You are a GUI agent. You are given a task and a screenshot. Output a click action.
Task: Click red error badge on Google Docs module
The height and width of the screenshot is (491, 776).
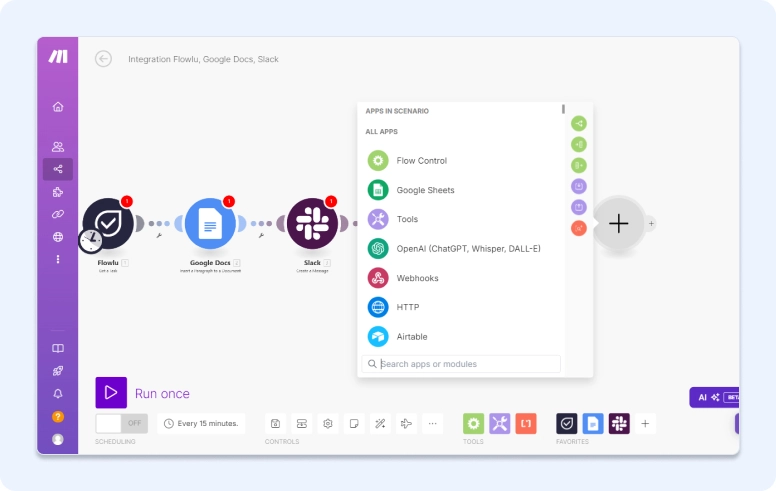(x=229, y=201)
